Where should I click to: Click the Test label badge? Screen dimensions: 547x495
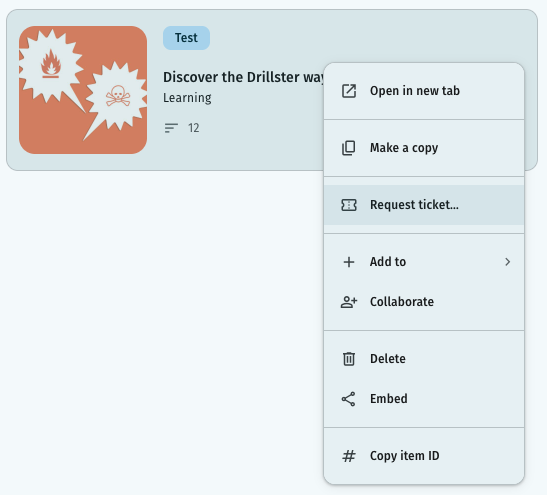(x=186, y=38)
